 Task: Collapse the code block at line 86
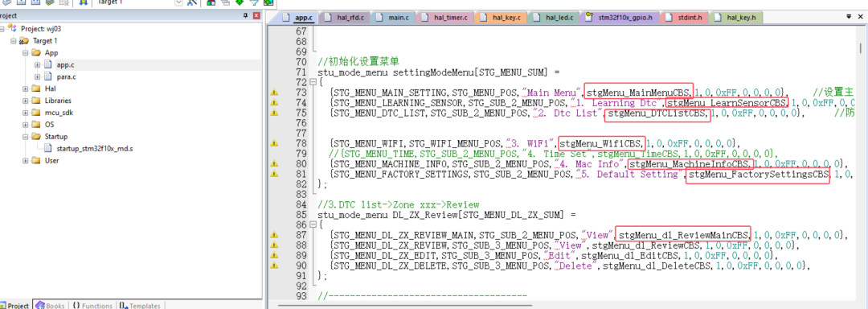click(313, 225)
